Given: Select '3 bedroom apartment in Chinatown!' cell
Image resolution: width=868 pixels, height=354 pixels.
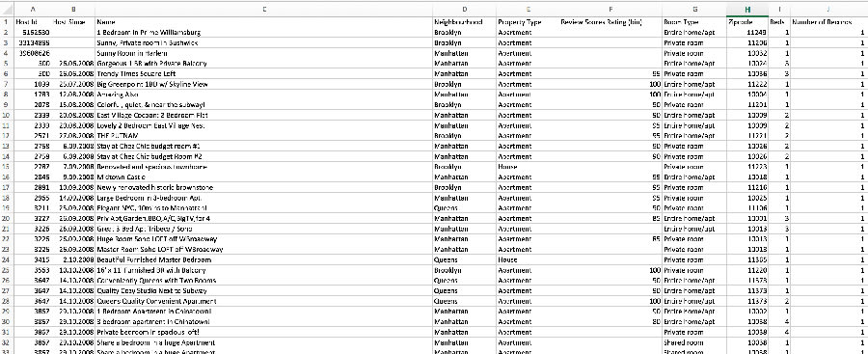Looking at the screenshot, I should (264, 322).
